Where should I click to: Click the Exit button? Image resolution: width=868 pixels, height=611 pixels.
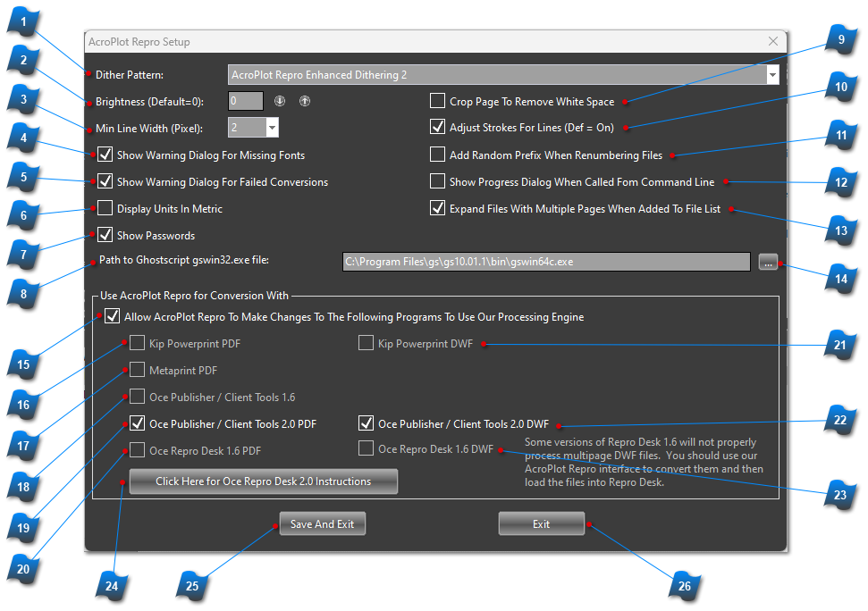pyautogui.click(x=542, y=523)
